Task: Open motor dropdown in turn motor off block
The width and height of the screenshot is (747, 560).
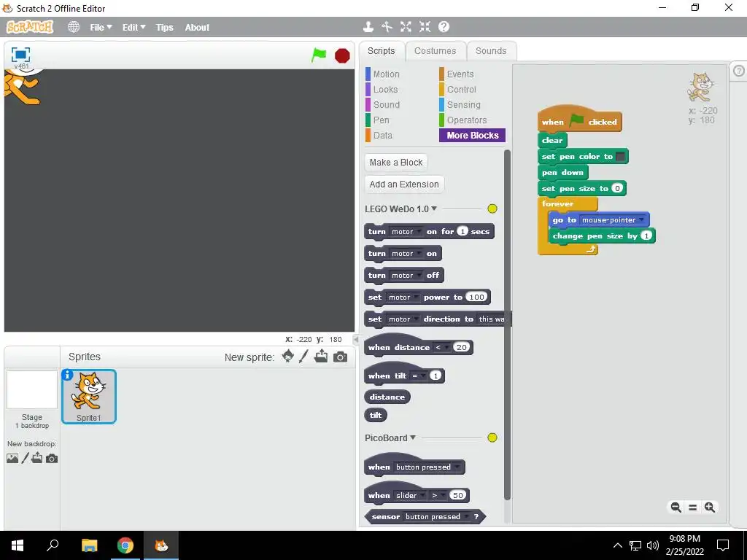Action: click(406, 275)
